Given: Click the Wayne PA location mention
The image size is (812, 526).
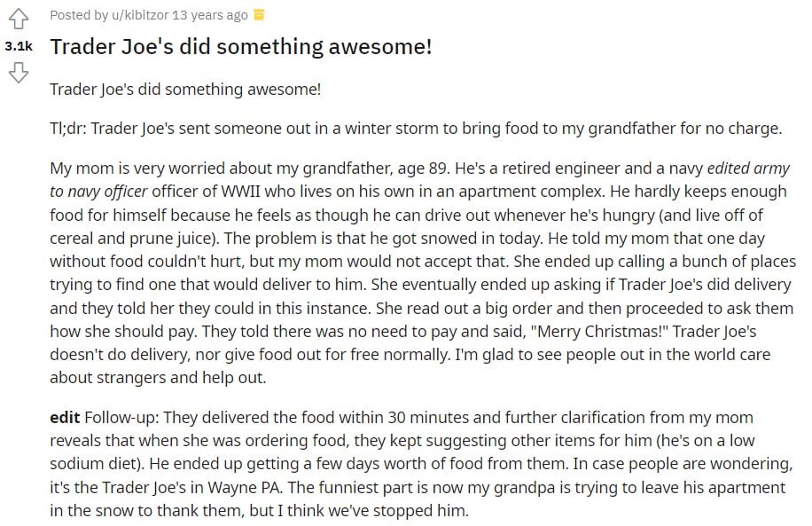Looking at the screenshot, I should [241, 486].
